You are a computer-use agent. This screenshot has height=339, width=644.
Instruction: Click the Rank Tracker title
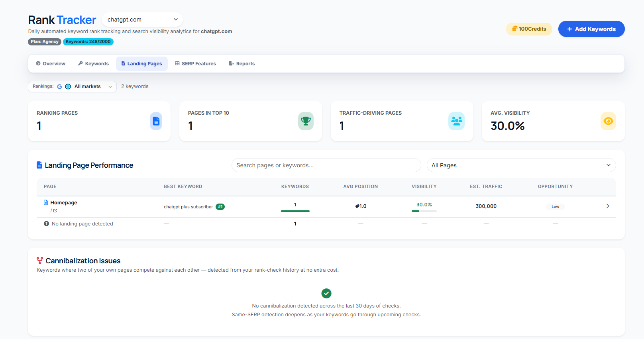(x=62, y=20)
